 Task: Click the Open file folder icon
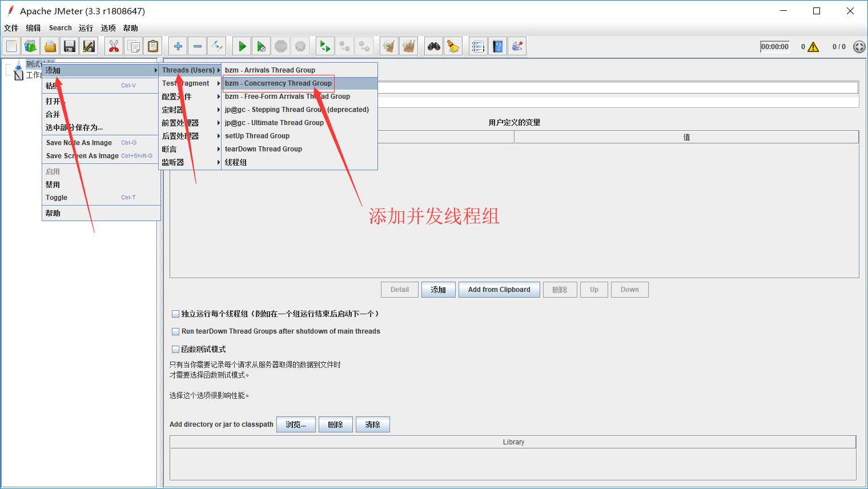tap(50, 46)
